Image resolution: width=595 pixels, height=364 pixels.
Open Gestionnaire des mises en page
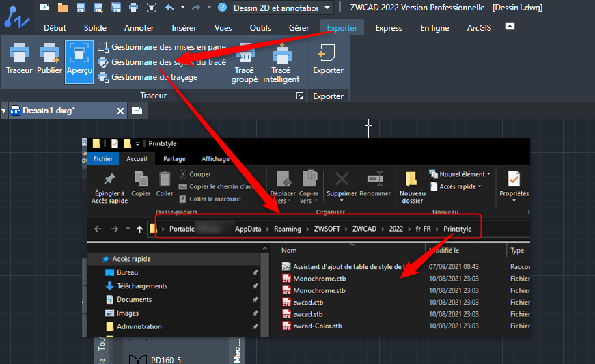tap(162, 47)
